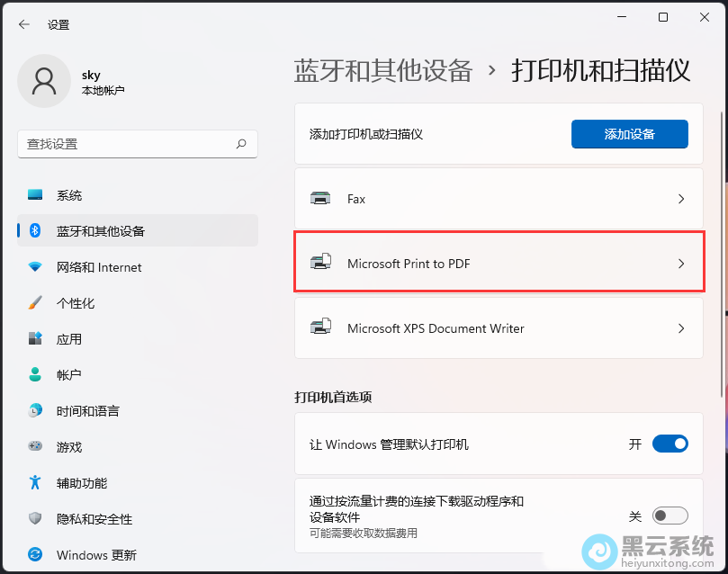Screen dimensions: 728x574
Task: Expand the Fax printer entry chevron
Action: pos(681,199)
